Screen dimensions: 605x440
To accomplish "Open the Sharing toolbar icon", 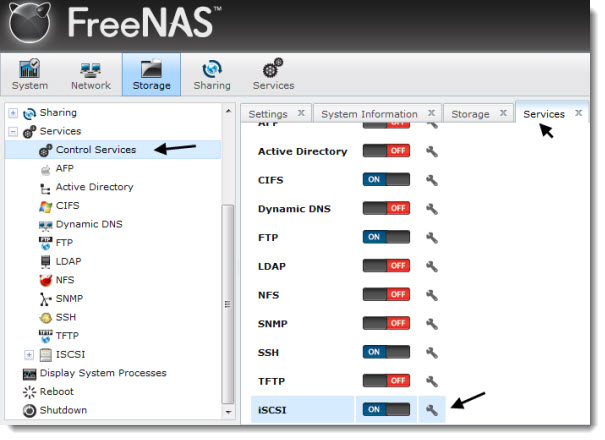I will (212, 75).
